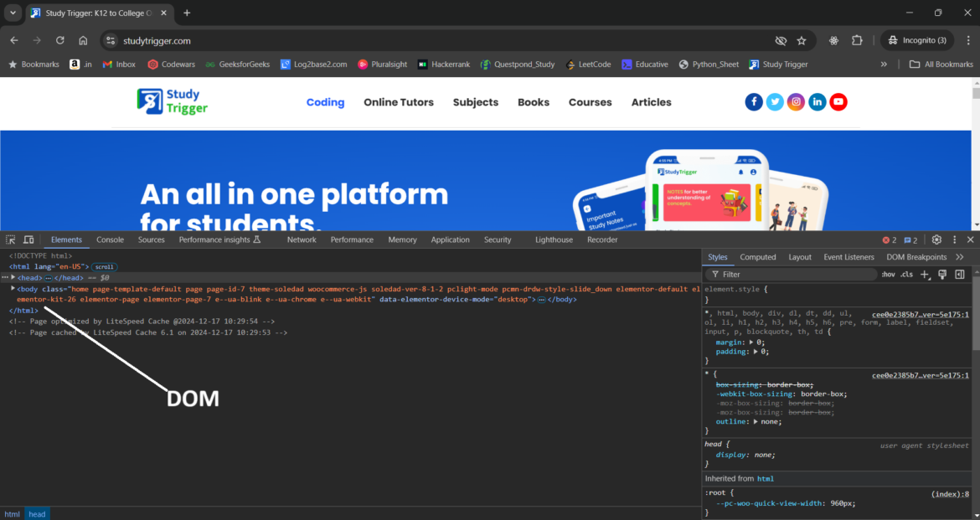Screen dimensions: 980x520
Task: Open DevTools customize three-dot menu
Action: tap(954, 240)
